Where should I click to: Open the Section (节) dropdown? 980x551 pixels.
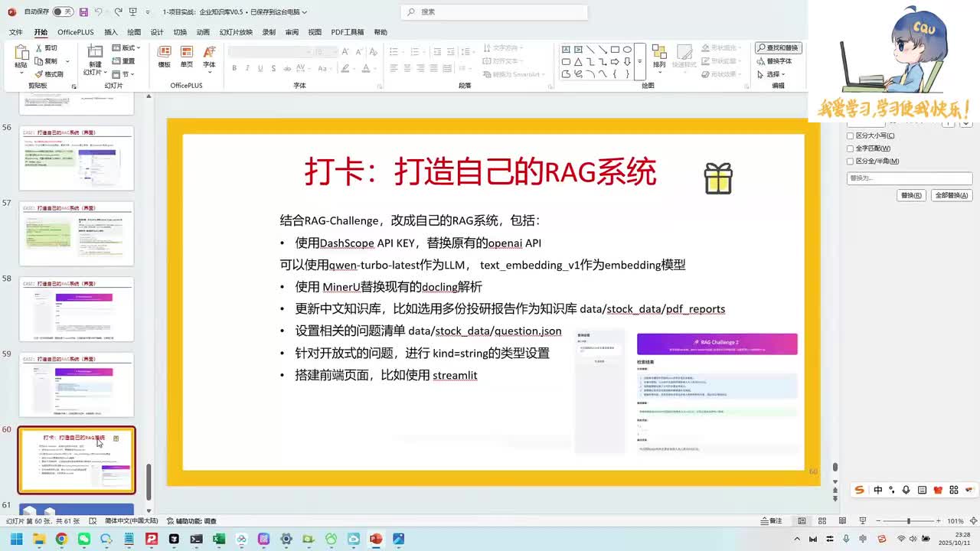coord(122,74)
